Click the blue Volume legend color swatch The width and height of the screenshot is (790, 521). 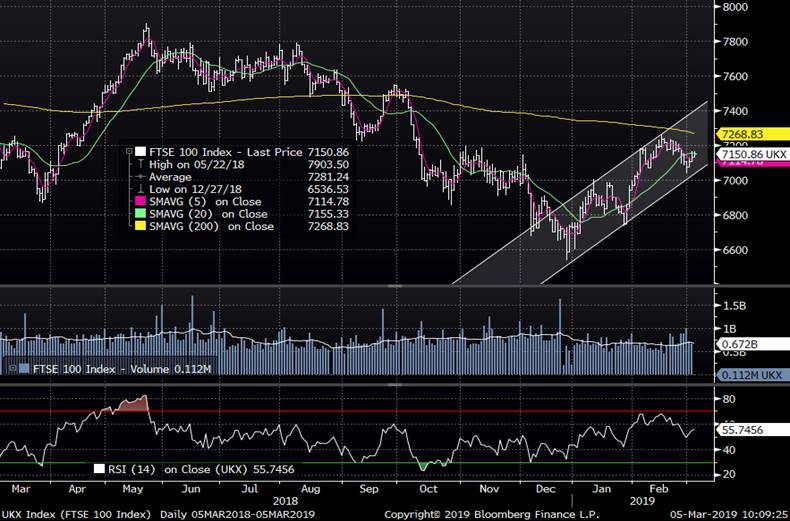point(24,369)
